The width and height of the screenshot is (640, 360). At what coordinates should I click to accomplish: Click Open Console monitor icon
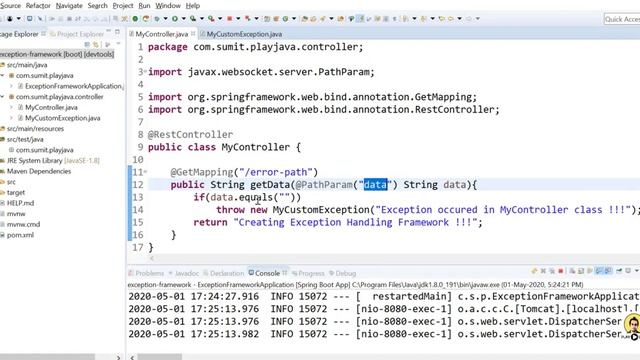[628, 271]
